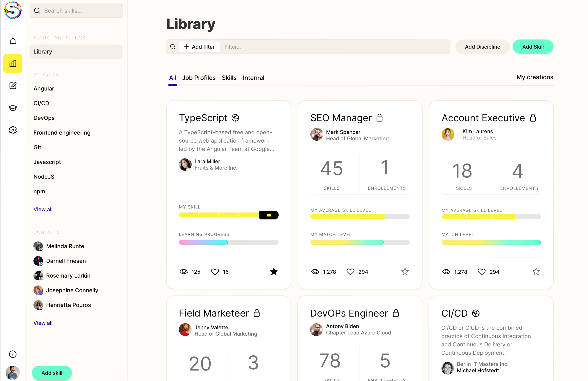Unfavorite TypeScript using the filled star
The height and width of the screenshot is (381, 588).
274,272
